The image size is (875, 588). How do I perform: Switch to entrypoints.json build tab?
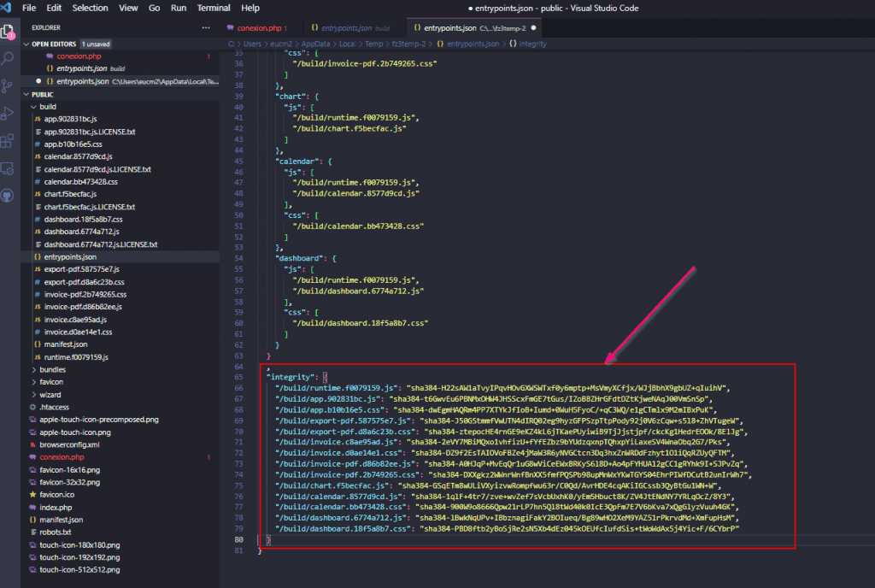pyautogui.click(x=355, y=28)
